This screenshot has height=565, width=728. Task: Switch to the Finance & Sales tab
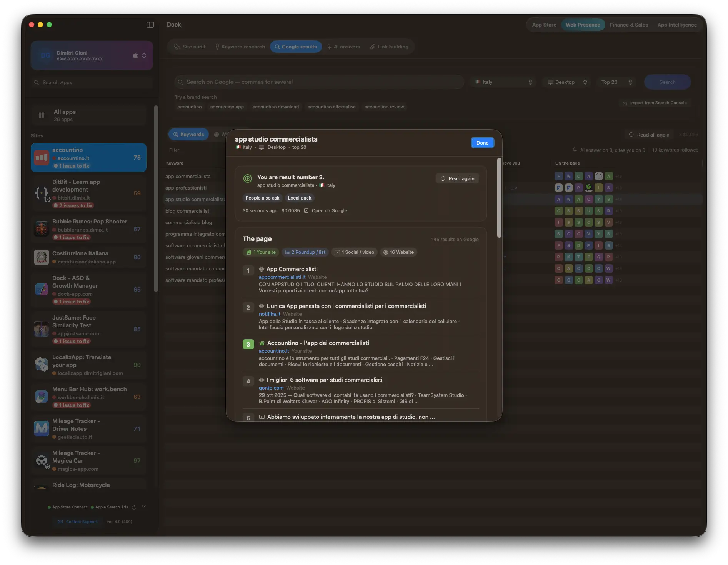(629, 25)
